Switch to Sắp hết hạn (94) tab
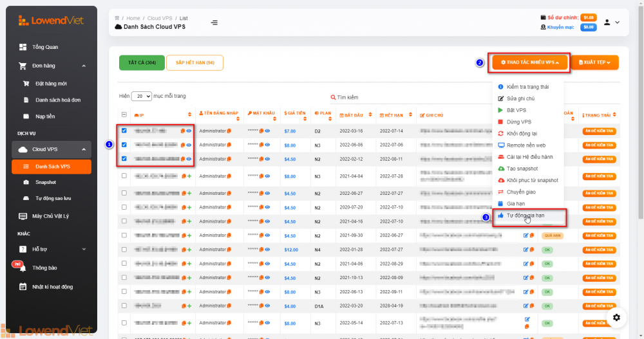 pyautogui.click(x=194, y=63)
